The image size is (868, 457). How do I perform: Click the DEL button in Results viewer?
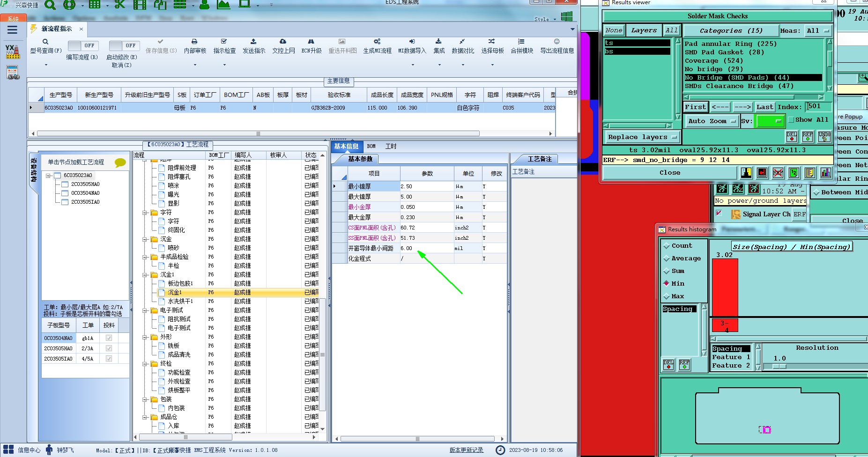point(792,137)
